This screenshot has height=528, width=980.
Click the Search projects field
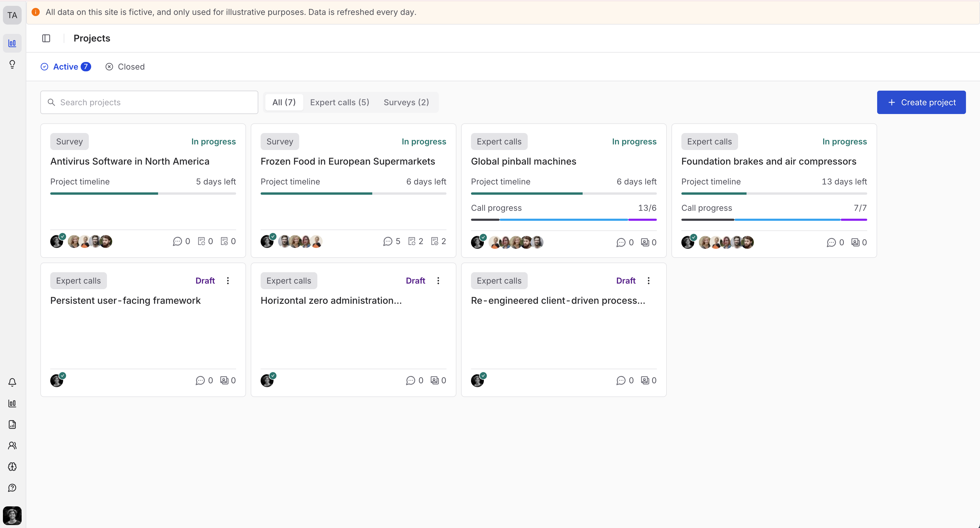[x=149, y=102]
